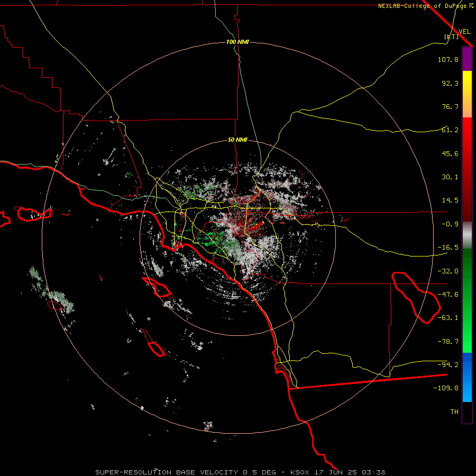The height and width of the screenshot is (476, 476).
Task: Select the -32.0 velocity scale value
Action: (448, 271)
